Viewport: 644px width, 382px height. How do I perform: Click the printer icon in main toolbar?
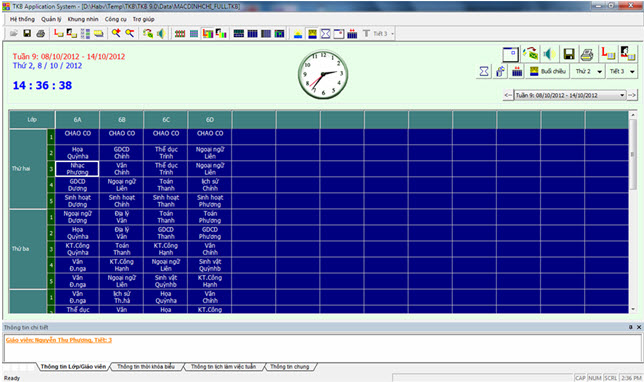[40, 34]
